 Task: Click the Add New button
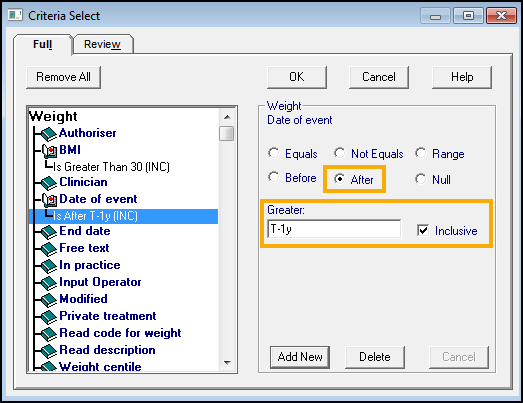click(300, 357)
